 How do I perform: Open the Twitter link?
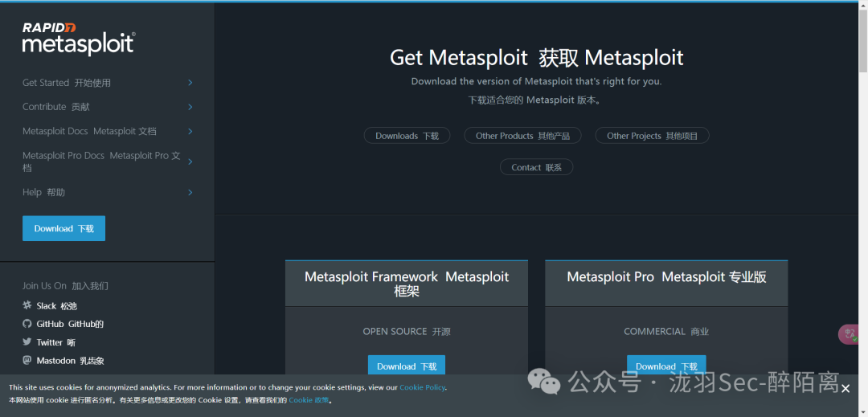pyautogui.click(x=56, y=342)
